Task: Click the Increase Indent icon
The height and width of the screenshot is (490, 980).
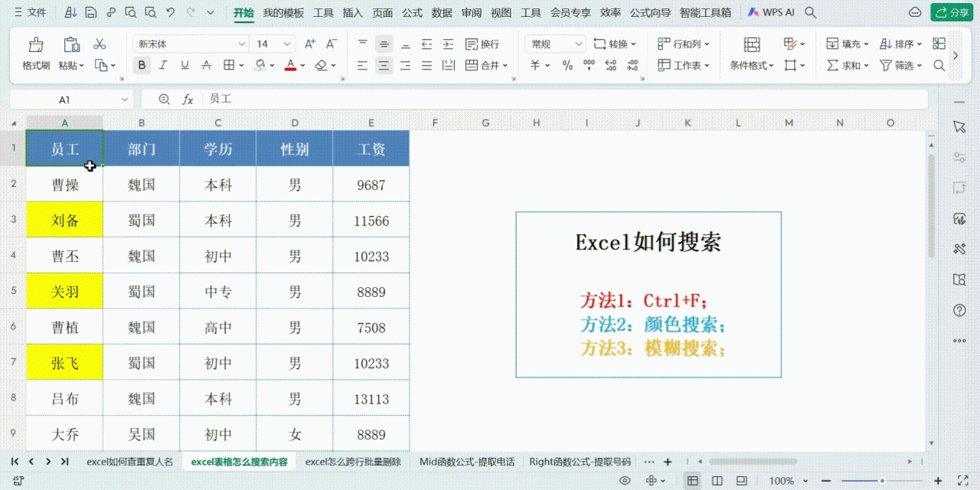Action: click(449, 44)
